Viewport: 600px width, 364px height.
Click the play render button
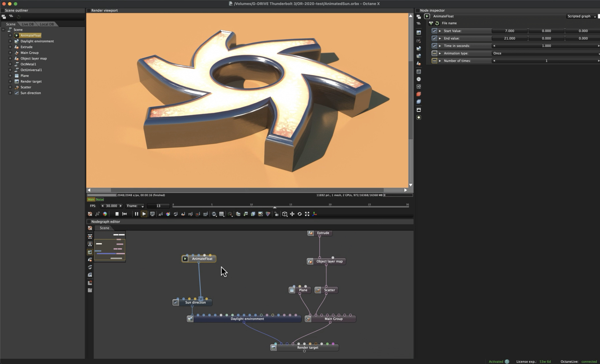coord(144,214)
